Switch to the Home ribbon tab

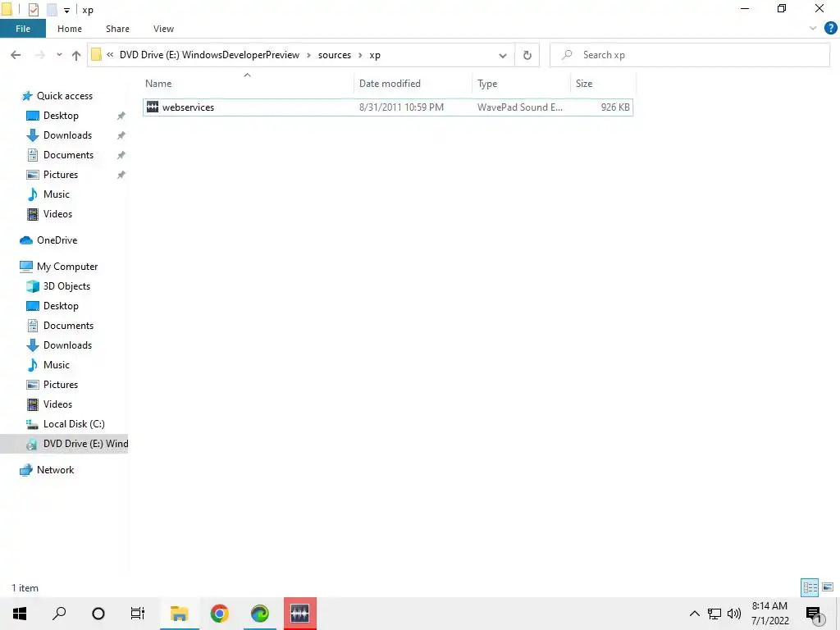[70, 29]
